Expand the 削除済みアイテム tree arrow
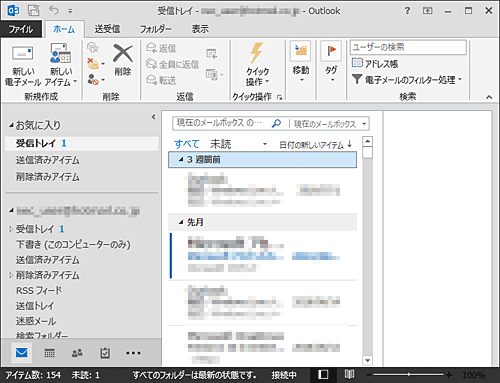Viewport: 500px width, 383px height. click(x=11, y=275)
